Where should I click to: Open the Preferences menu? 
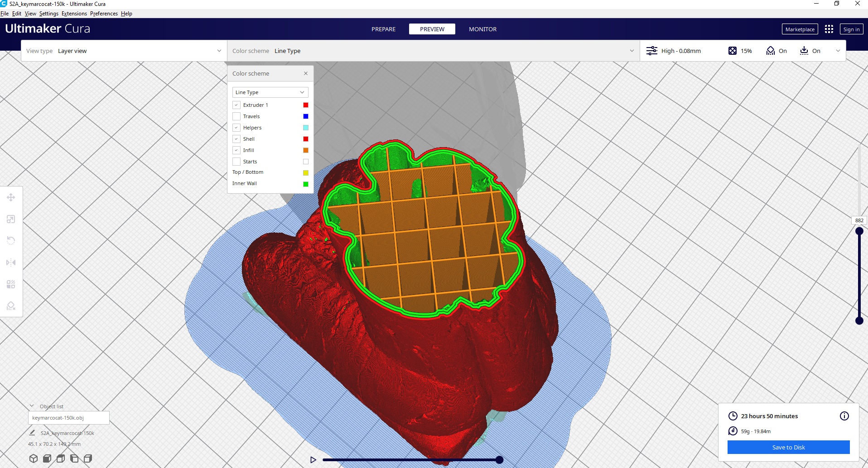point(104,14)
